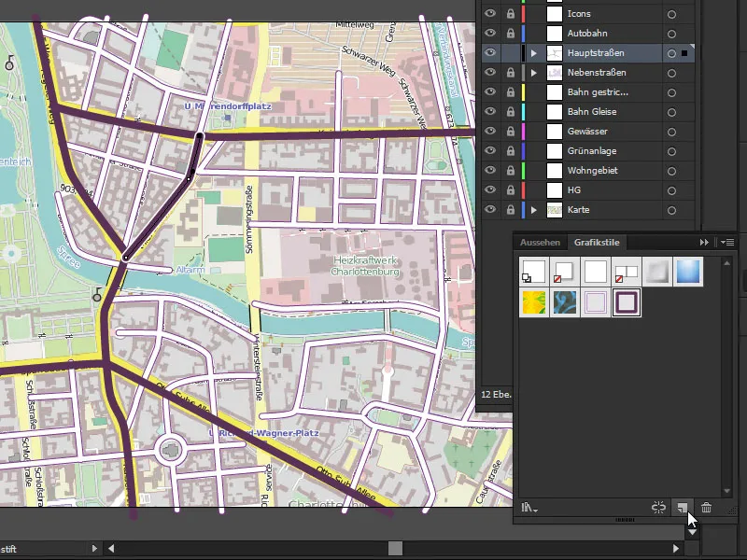747x560 pixels.
Task: Hide the Bahn gestric... layer with its eye
Action: pyautogui.click(x=489, y=91)
